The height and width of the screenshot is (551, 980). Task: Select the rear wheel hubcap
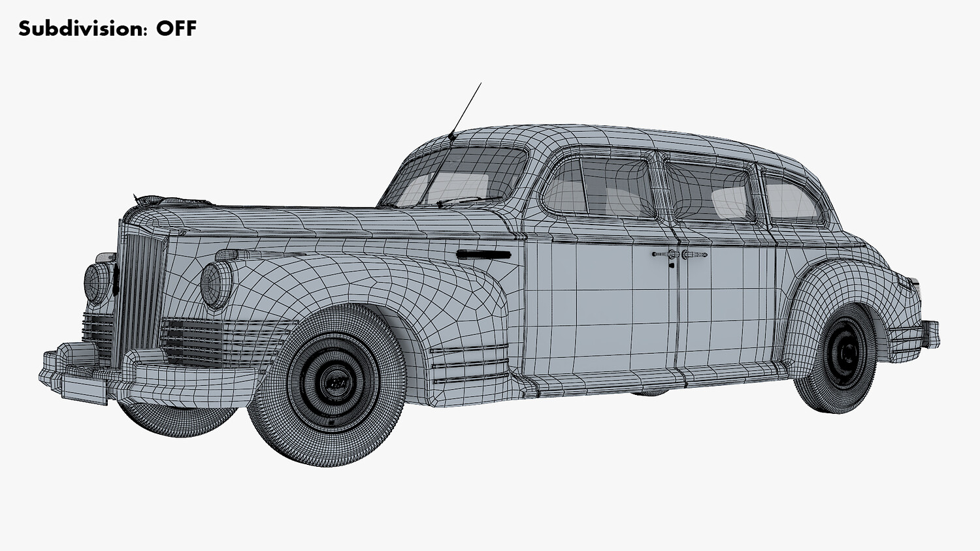pos(847,353)
